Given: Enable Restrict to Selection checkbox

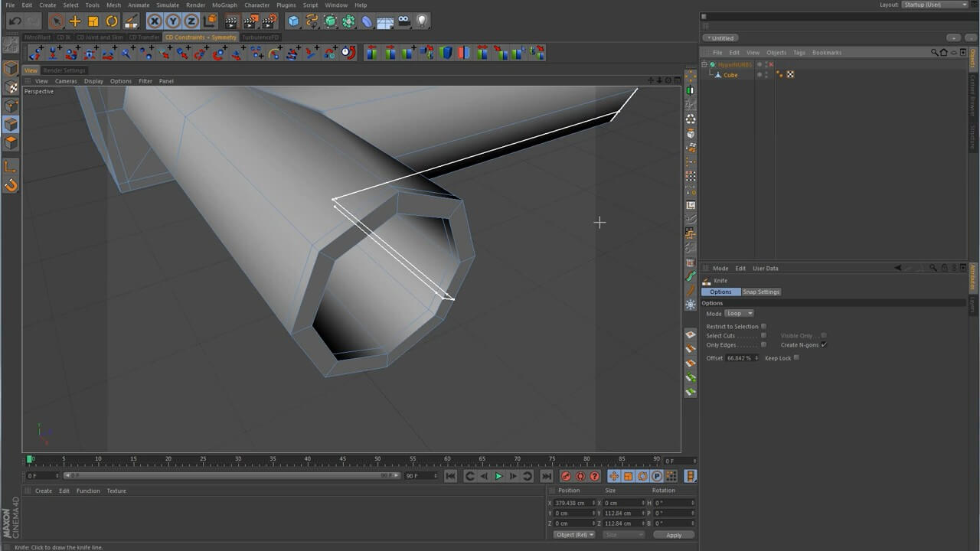Looking at the screenshot, I should [x=763, y=327].
